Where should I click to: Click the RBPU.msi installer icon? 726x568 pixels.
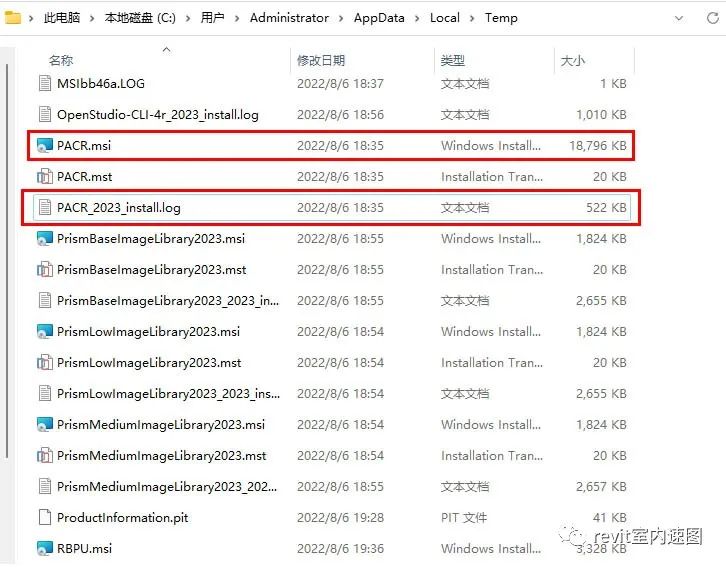[x=44, y=549]
